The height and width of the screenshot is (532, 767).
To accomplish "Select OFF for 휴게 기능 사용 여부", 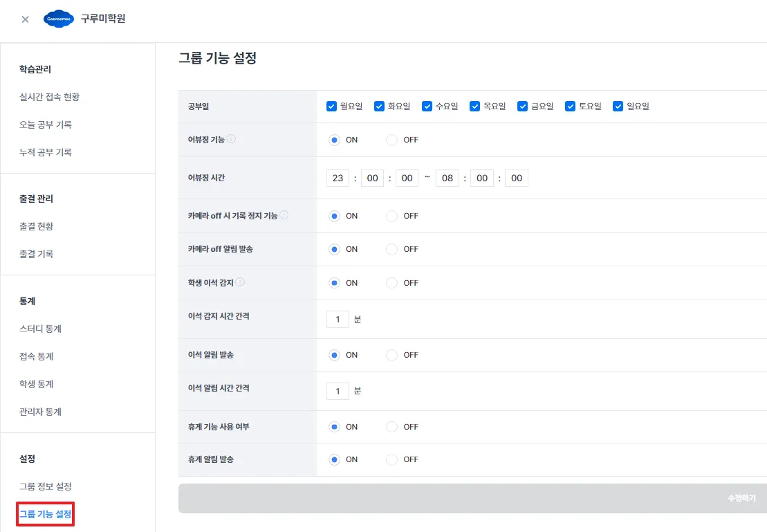I will (x=392, y=427).
